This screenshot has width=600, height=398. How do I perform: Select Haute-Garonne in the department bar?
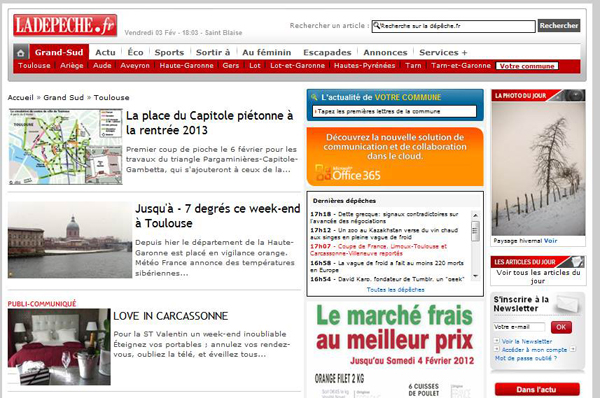[186, 65]
